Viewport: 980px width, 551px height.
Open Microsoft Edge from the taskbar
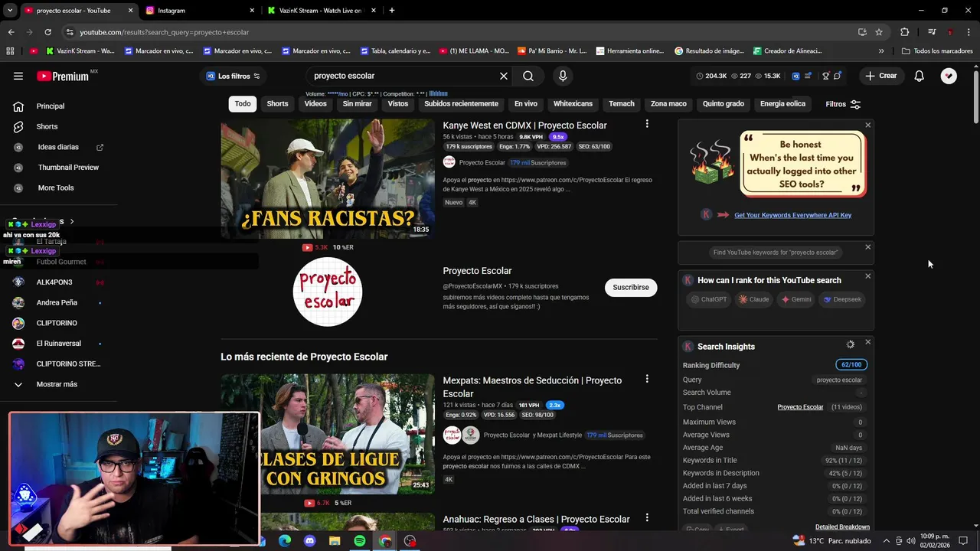point(285,541)
